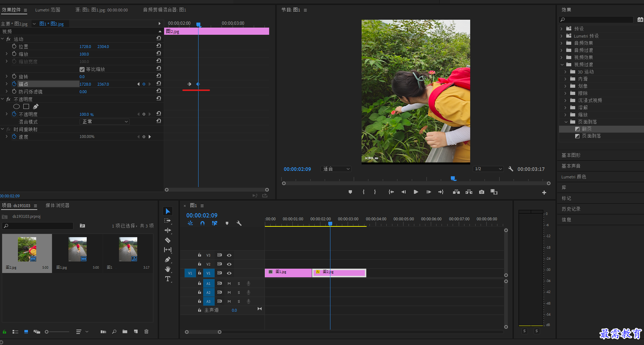This screenshot has width=644, height=345.
Task: Switch to Source monitor tab
Action: 101,10
